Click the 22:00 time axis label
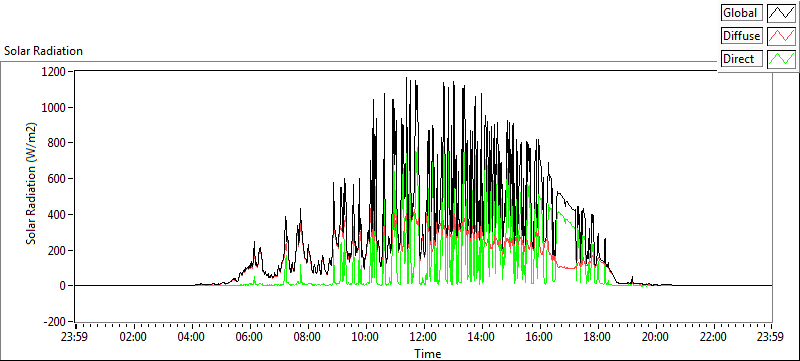The width and height of the screenshot is (800, 361). point(713,337)
